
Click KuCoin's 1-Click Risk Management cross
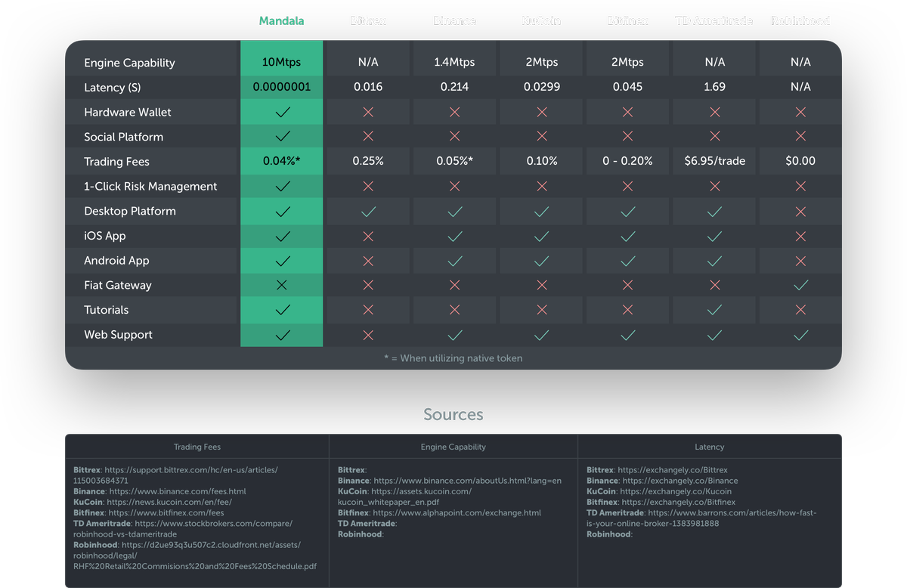(x=541, y=186)
